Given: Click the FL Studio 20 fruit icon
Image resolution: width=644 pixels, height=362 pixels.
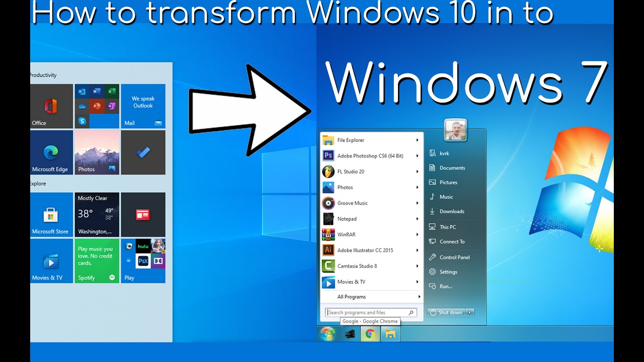Looking at the screenshot, I should click(329, 171).
